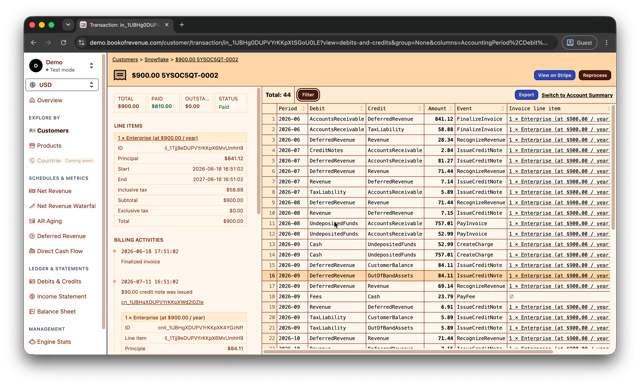Click TaxLiability credit cell in row 2

pos(395,129)
